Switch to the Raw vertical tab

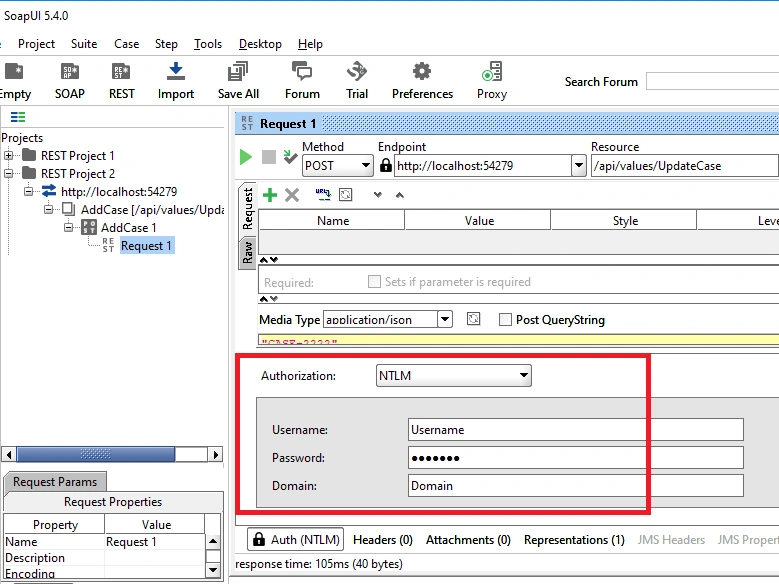[247, 252]
